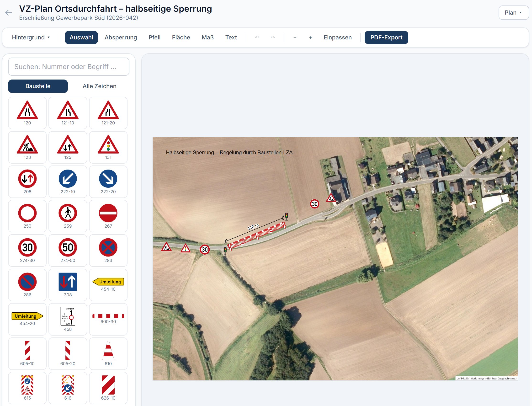
Task: Select roadworks sign near village houses
Action: [x=331, y=198]
